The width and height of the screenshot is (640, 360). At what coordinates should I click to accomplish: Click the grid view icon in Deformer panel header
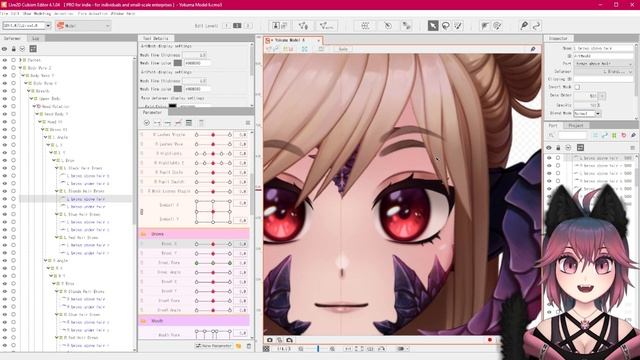tap(33, 49)
